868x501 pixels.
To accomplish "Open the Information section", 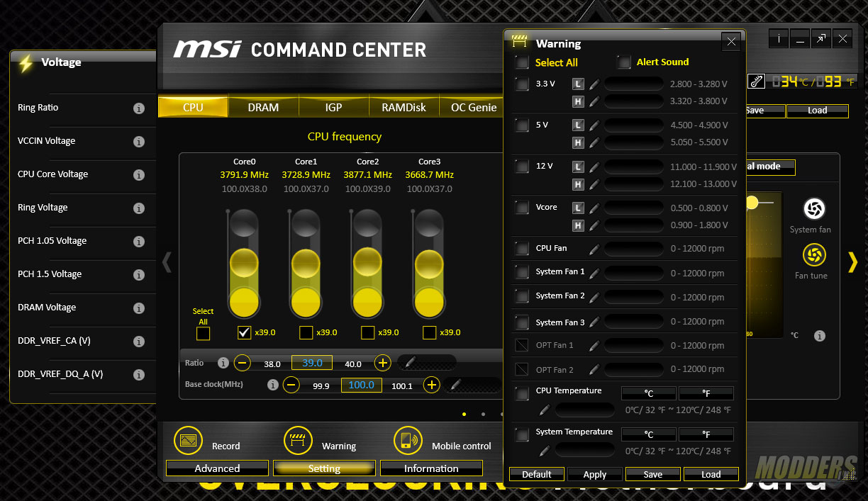I will [431, 468].
